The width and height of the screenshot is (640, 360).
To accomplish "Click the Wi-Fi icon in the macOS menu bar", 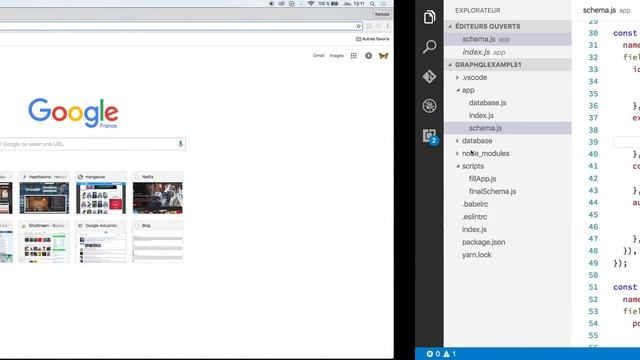I will point(311,4).
